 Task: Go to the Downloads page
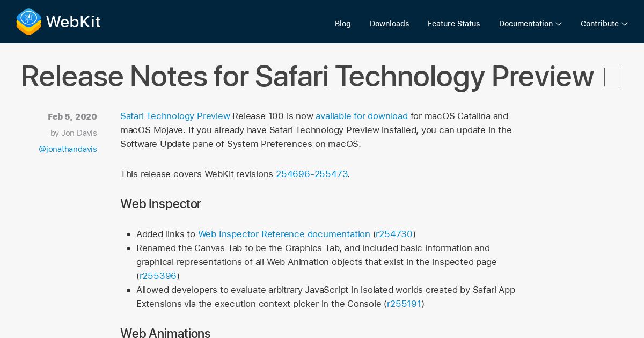pyautogui.click(x=389, y=24)
